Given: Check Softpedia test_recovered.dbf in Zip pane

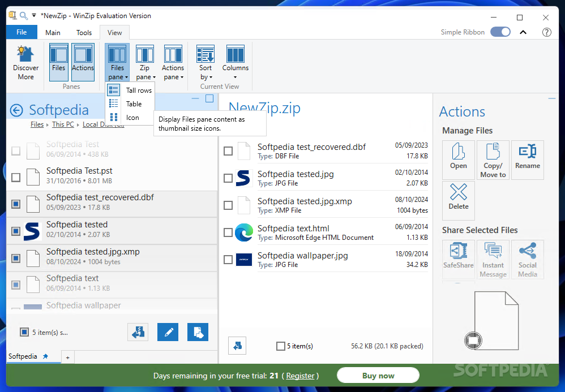Looking at the screenshot, I should pos(228,151).
